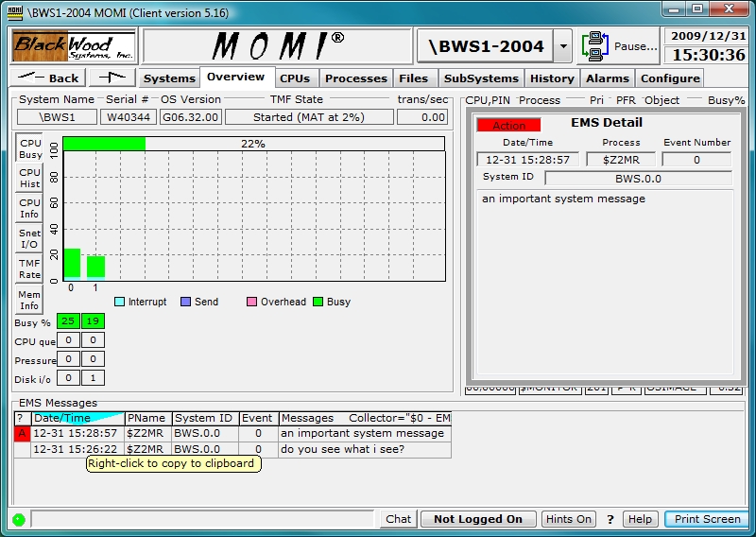Click the Event column header
Viewport: 756px width, 537px height.
tap(257, 418)
